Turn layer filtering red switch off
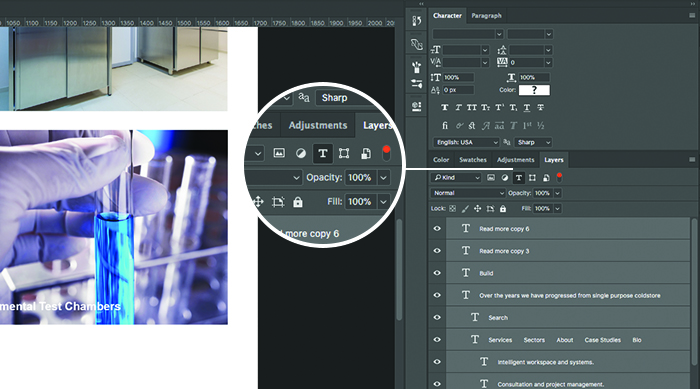700x389 pixels. [559, 177]
